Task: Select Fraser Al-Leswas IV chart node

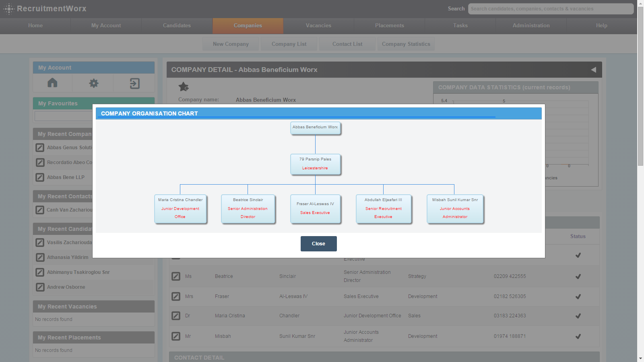Action: (x=316, y=209)
